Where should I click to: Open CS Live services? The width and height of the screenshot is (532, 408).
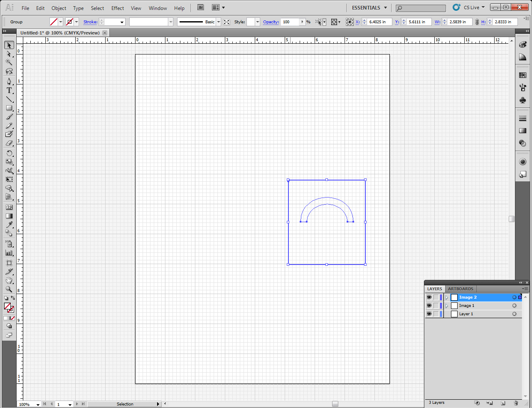tap(469, 7)
